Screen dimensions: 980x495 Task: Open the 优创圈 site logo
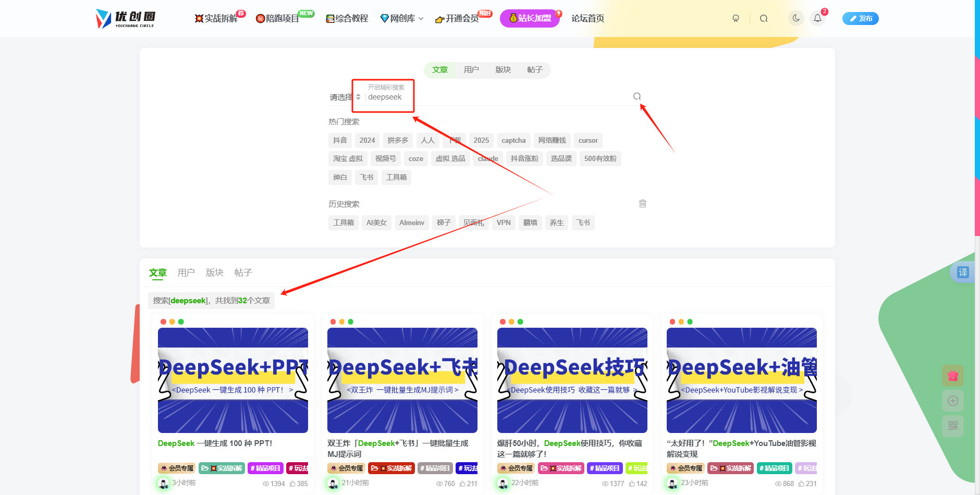click(126, 19)
